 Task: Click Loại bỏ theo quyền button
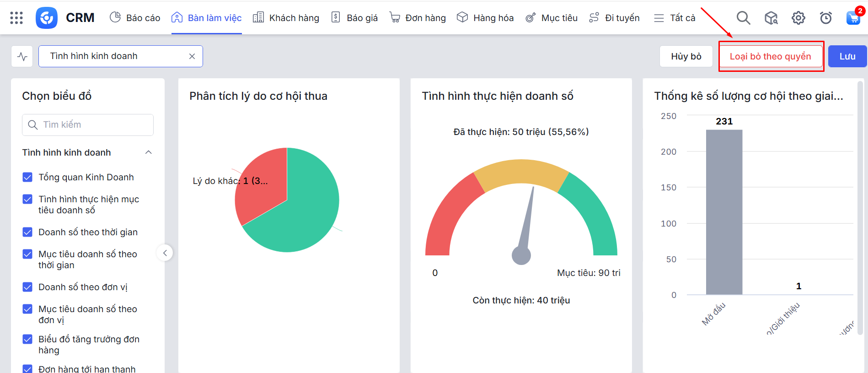point(771,56)
